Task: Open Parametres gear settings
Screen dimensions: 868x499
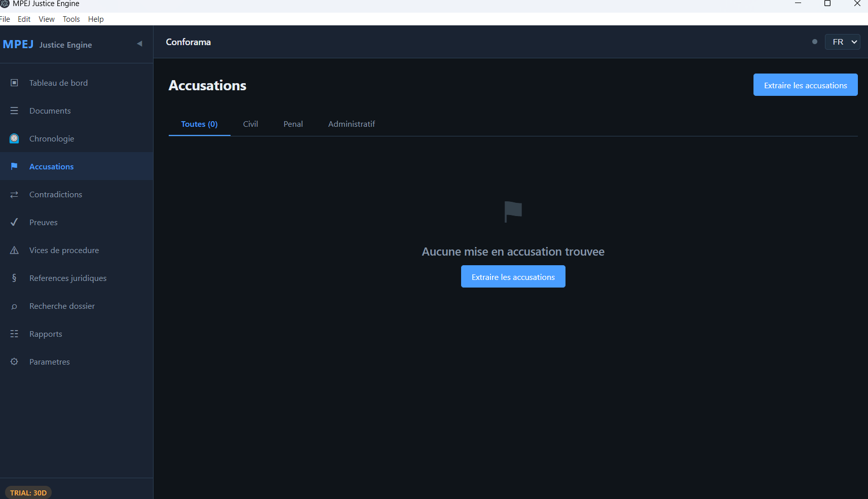Action: tap(14, 362)
